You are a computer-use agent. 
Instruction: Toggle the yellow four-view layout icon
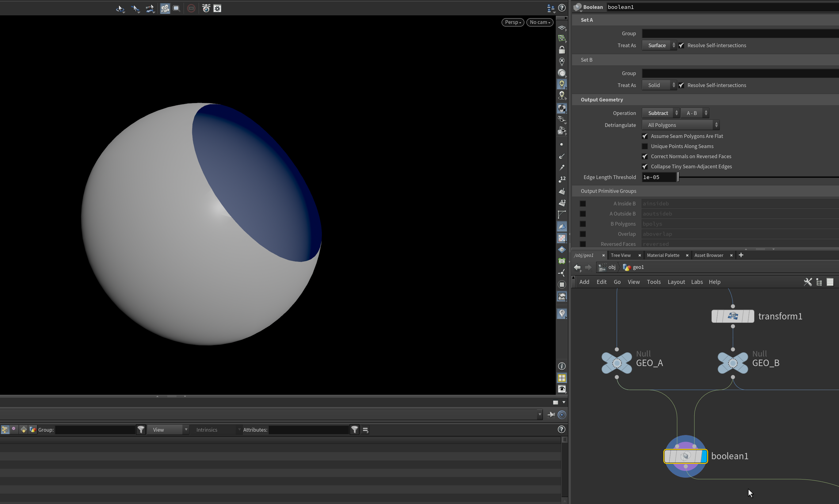[562, 378]
